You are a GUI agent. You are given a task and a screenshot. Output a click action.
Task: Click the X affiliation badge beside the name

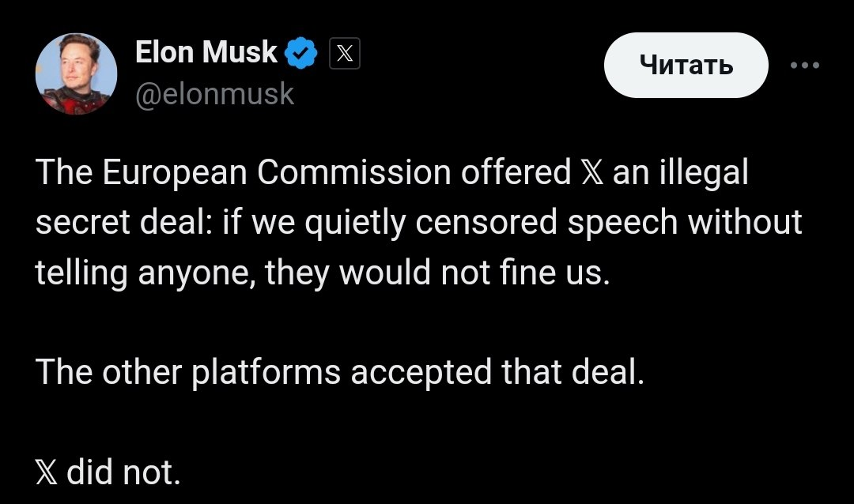pyautogui.click(x=344, y=55)
